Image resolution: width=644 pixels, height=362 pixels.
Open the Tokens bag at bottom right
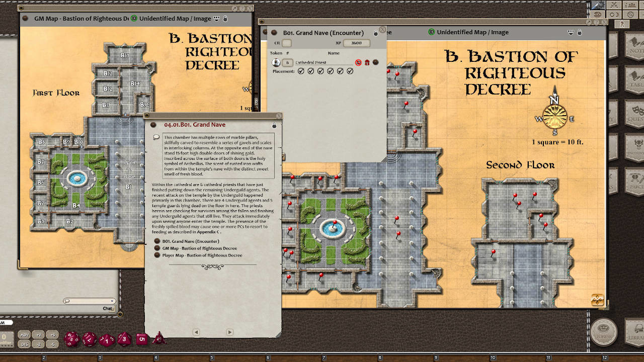[604, 332]
